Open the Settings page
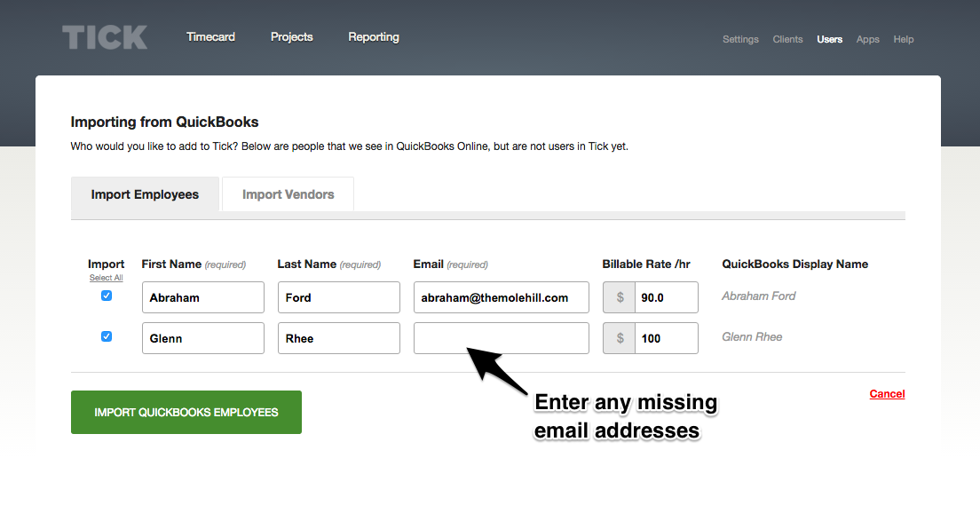Viewport: 980px width, 513px height. [740, 39]
